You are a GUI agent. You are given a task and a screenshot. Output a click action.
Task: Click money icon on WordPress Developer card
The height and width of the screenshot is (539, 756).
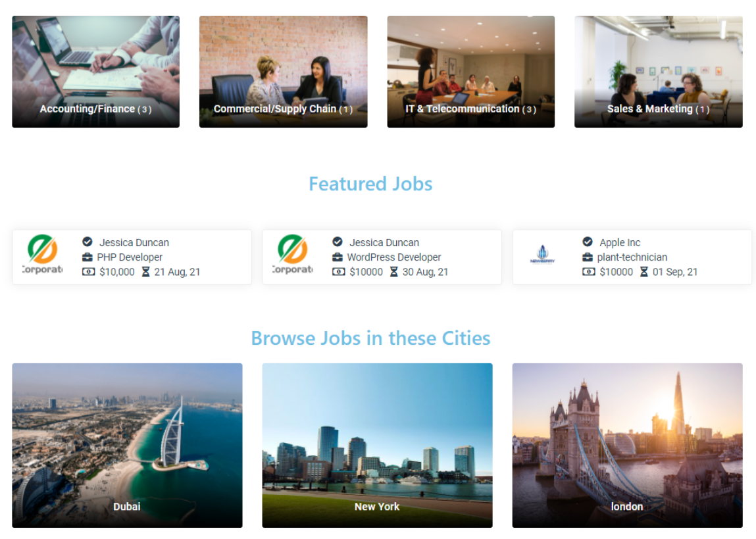pos(338,271)
